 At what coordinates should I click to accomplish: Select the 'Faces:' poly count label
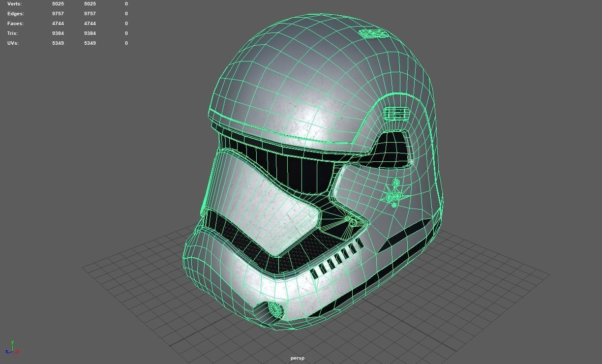[15, 24]
